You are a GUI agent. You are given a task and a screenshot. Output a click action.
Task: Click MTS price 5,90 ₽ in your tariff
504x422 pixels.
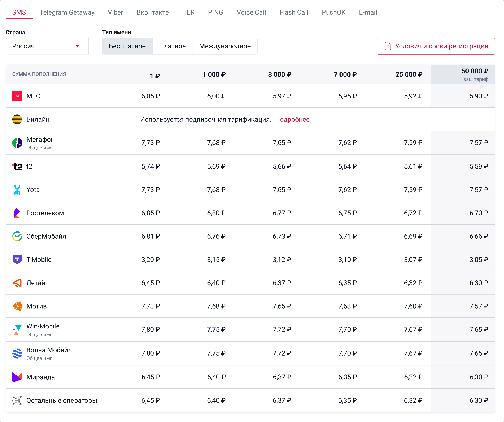[479, 96]
